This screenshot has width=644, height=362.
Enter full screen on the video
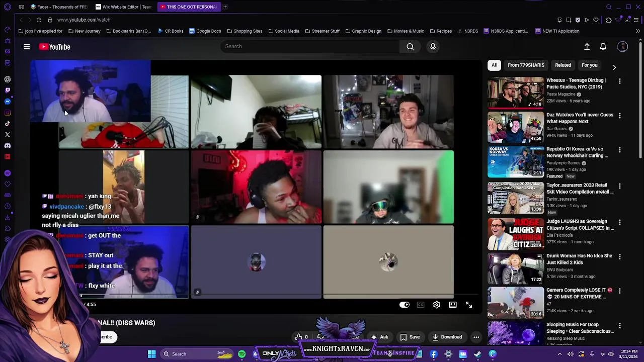[x=469, y=305]
